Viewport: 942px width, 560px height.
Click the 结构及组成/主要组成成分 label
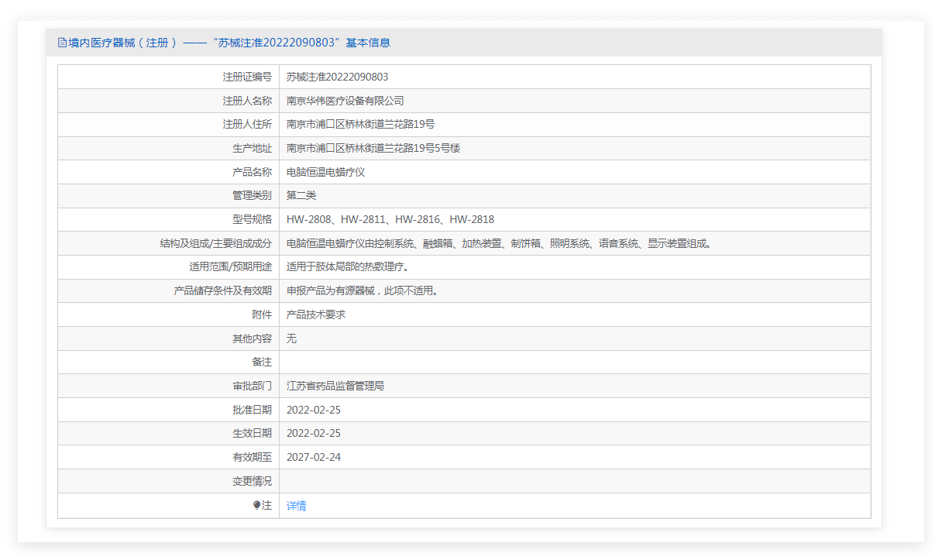[x=216, y=243]
